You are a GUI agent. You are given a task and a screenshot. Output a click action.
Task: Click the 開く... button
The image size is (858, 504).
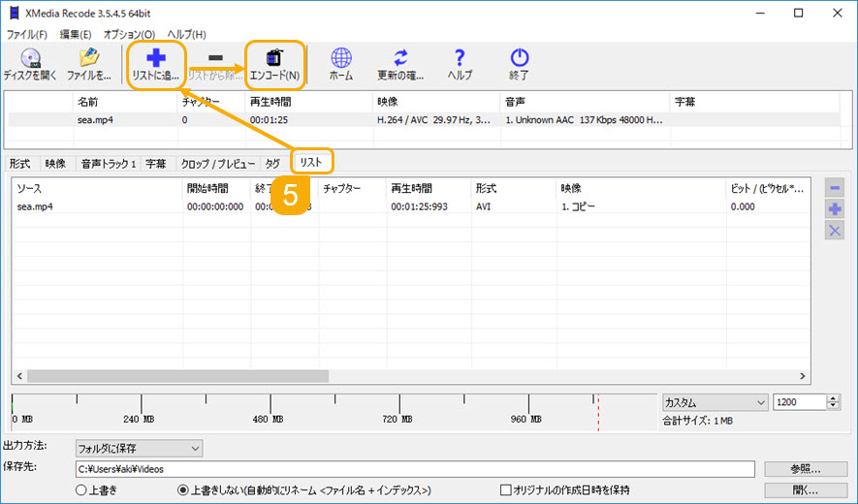805,489
